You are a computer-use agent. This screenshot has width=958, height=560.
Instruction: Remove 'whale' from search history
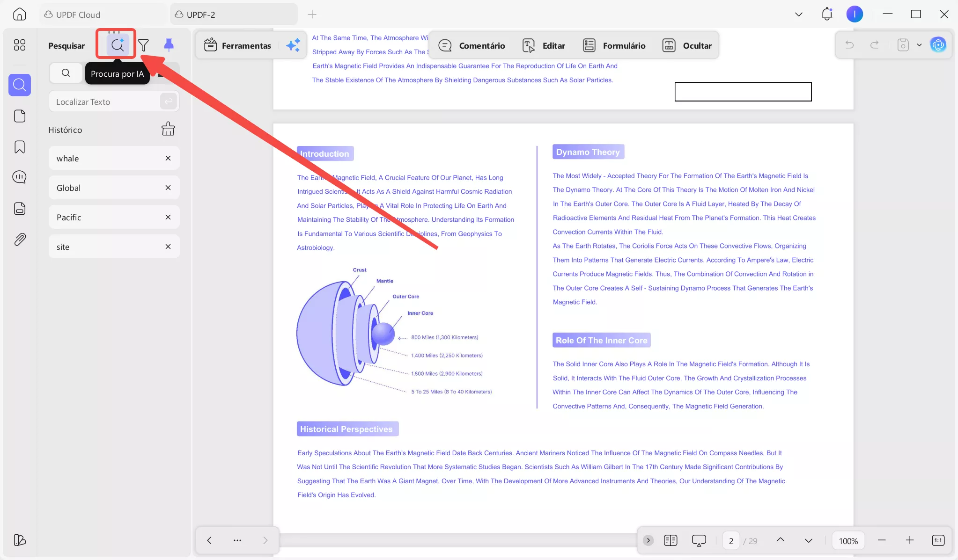(x=168, y=158)
